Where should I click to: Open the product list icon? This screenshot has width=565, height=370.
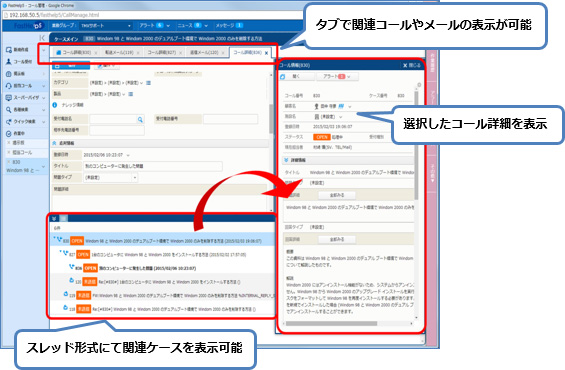(131, 94)
